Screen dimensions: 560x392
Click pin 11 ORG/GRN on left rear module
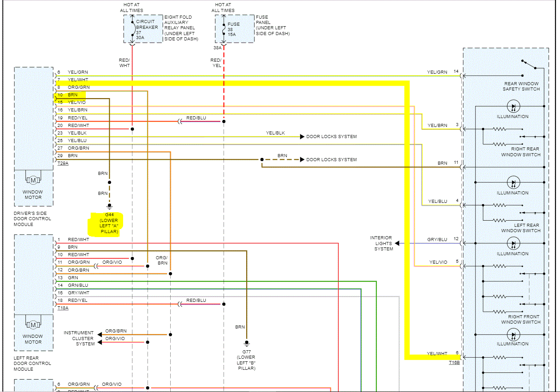[x=73, y=262]
